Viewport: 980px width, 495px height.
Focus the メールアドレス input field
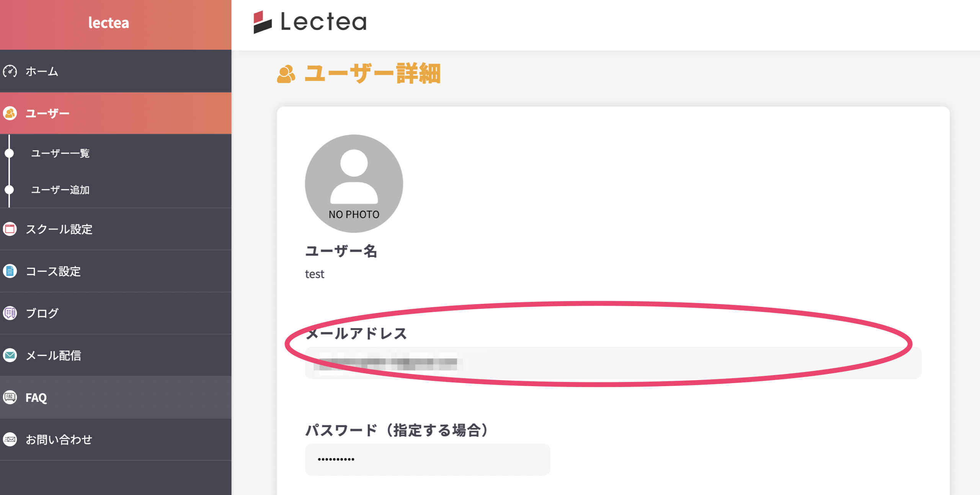click(612, 362)
